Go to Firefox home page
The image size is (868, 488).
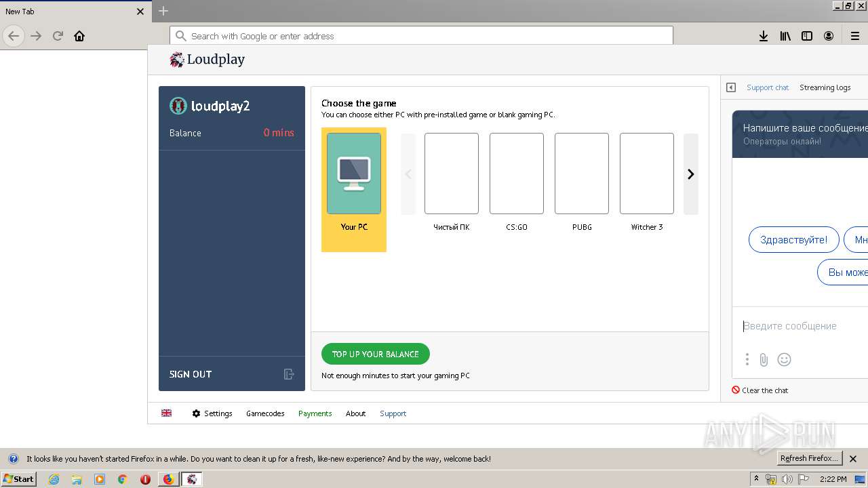(79, 36)
